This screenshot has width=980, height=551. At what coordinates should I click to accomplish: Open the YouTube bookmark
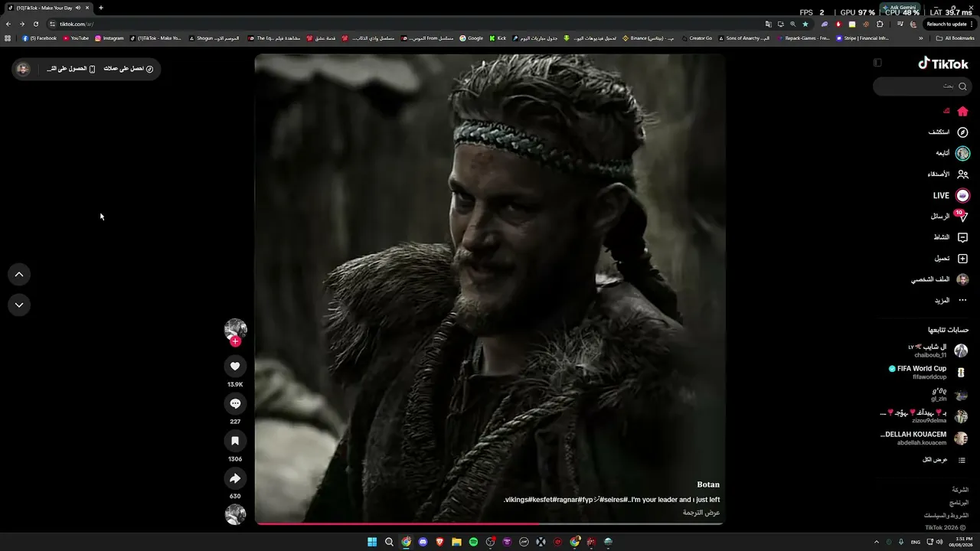(x=77, y=38)
